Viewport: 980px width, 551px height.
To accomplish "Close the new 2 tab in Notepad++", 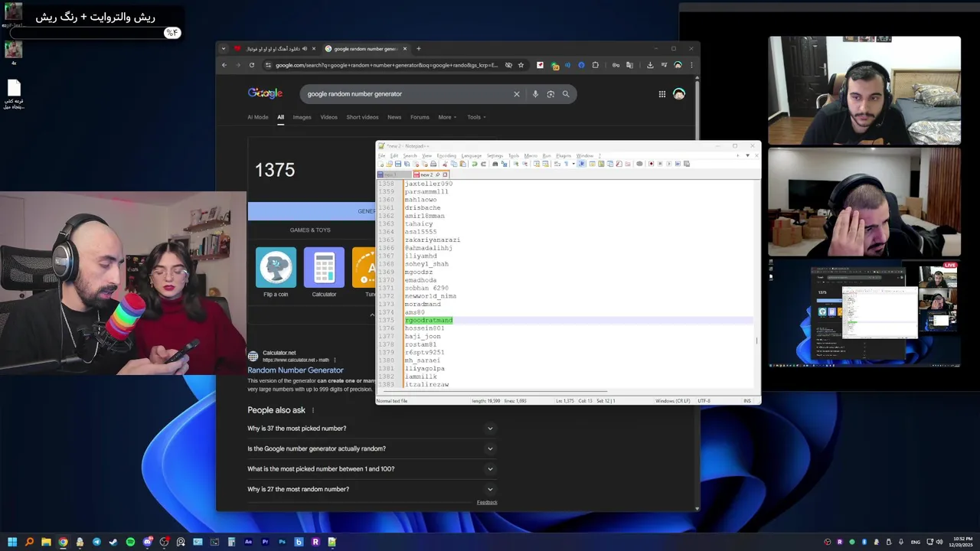I will tap(445, 174).
